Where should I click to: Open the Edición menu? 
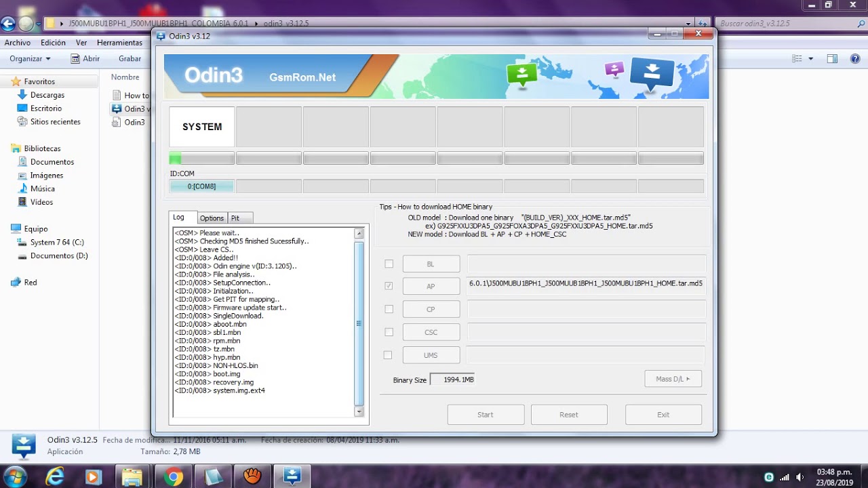coord(53,43)
